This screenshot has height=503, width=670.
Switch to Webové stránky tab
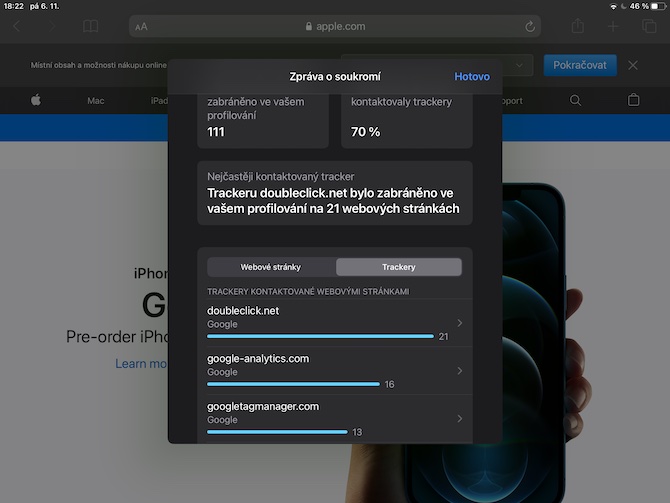[271, 267]
